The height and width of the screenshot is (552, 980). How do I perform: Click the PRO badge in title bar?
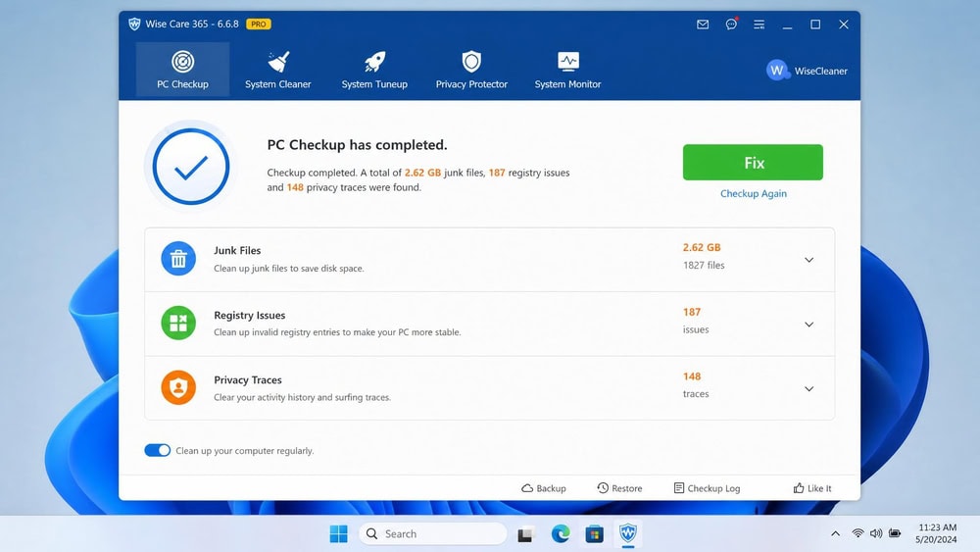click(x=258, y=24)
